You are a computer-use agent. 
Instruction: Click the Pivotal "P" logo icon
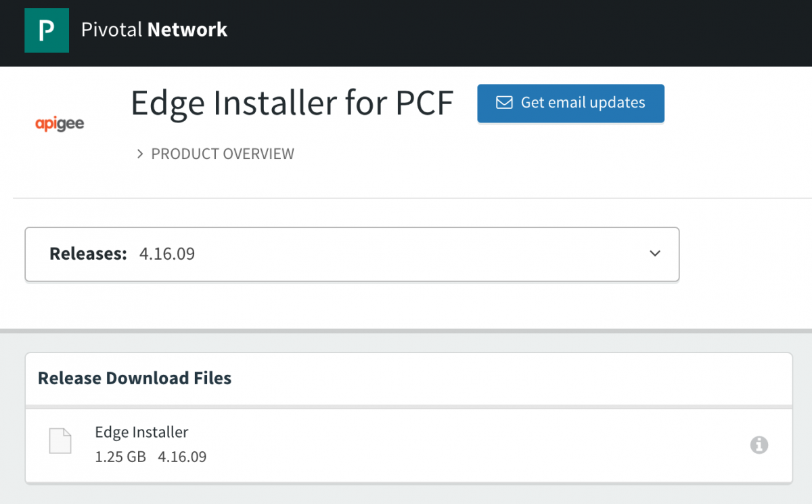[46, 30]
